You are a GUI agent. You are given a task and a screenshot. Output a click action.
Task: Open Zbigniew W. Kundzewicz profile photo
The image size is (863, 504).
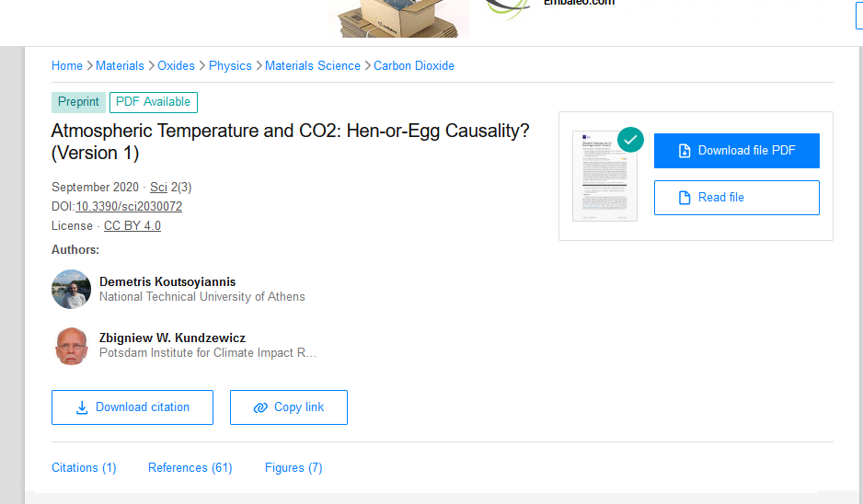tap(71, 345)
